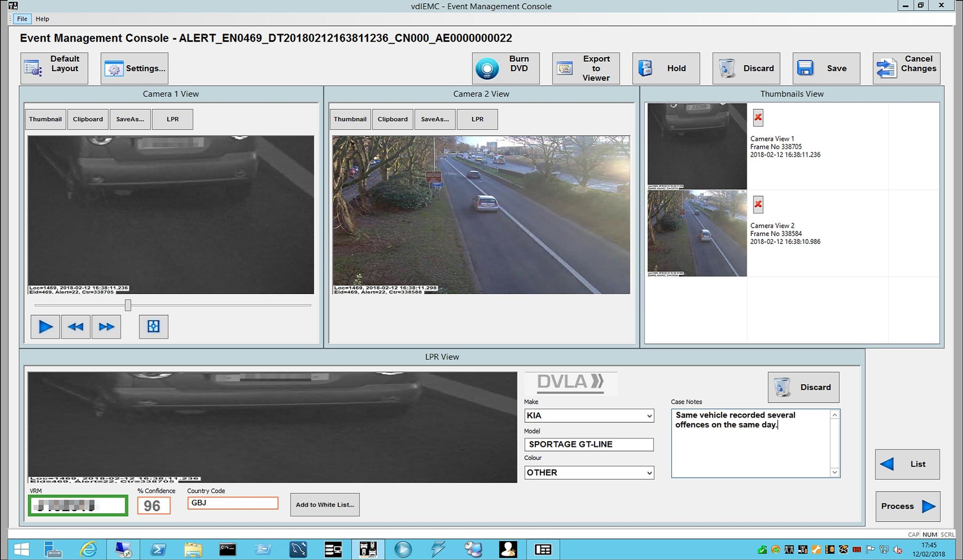This screenshot has height=560, width=963.
Task: Open Internet Explorer from the taskbar
Action: [x=88, y=550]
